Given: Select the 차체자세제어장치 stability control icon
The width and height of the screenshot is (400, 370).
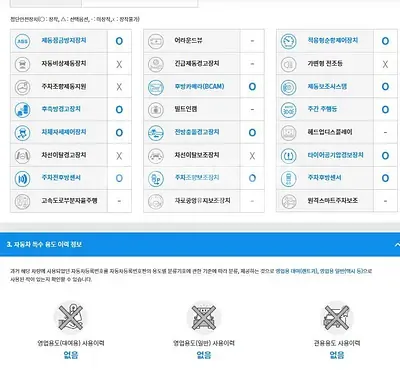Looking at the screenshot, I should point(22,133).
